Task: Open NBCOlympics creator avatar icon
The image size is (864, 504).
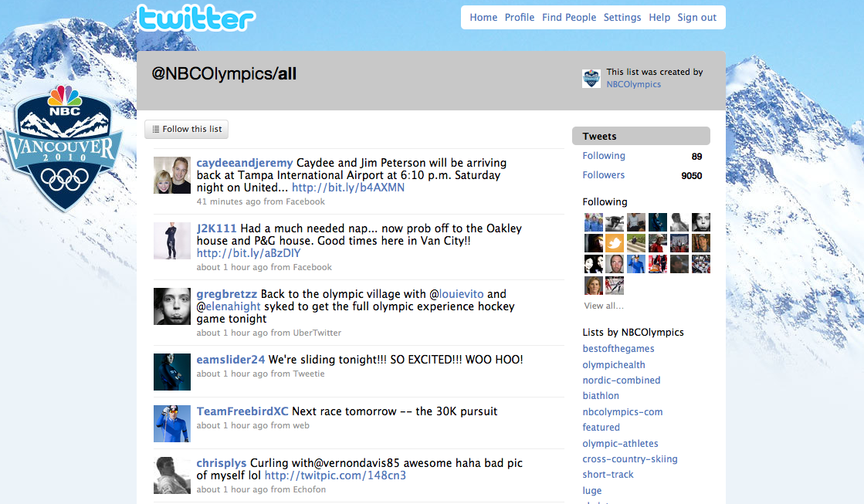Action: tap(591, 78)
